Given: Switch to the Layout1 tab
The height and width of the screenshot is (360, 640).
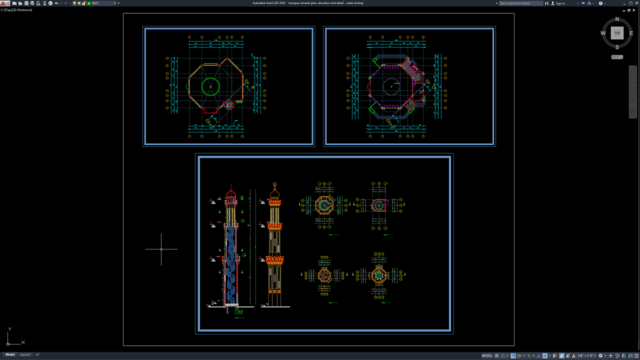Looking at the screenshot, I should (25, 355).
